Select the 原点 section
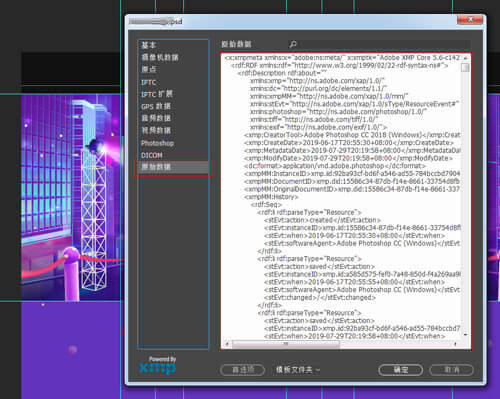 [x=148, y=69]
